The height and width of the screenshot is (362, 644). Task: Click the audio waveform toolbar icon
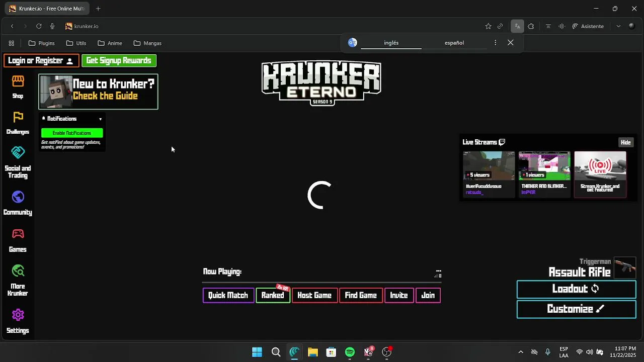[561, 26]
